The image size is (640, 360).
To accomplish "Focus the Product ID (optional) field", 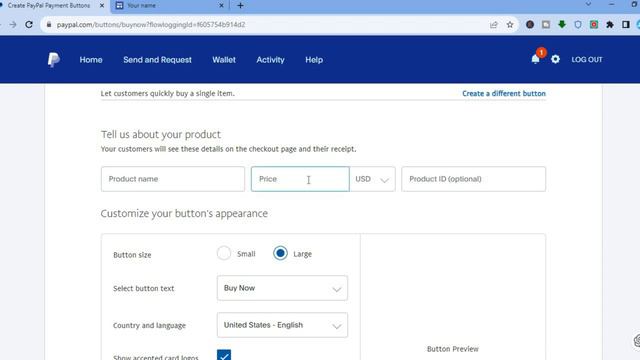I will [473, 179].
